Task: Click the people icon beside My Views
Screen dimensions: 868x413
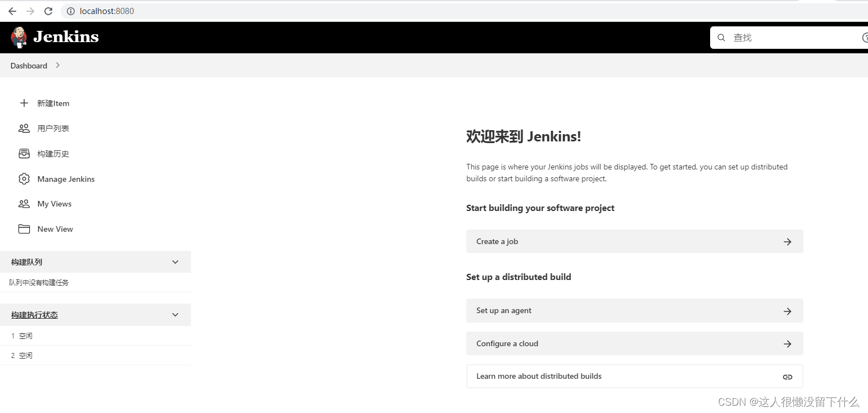Action: pyautogui.click(x=24, y=204)
